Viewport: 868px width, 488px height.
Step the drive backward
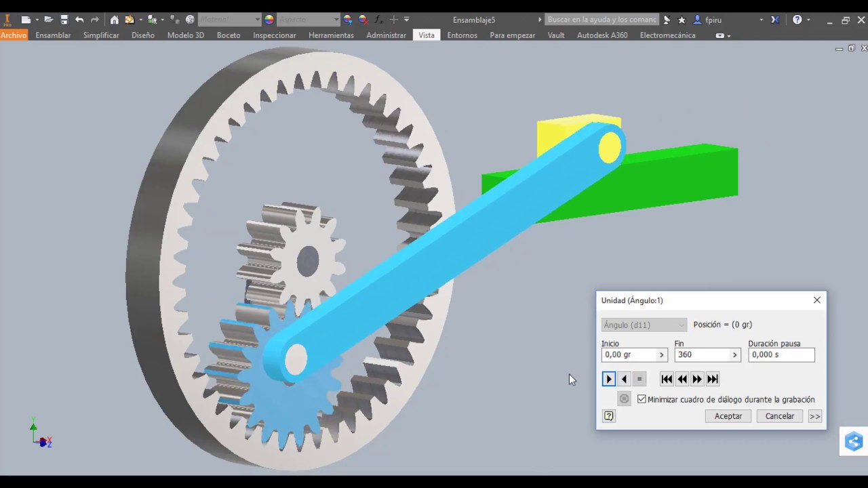pos(682,379)
